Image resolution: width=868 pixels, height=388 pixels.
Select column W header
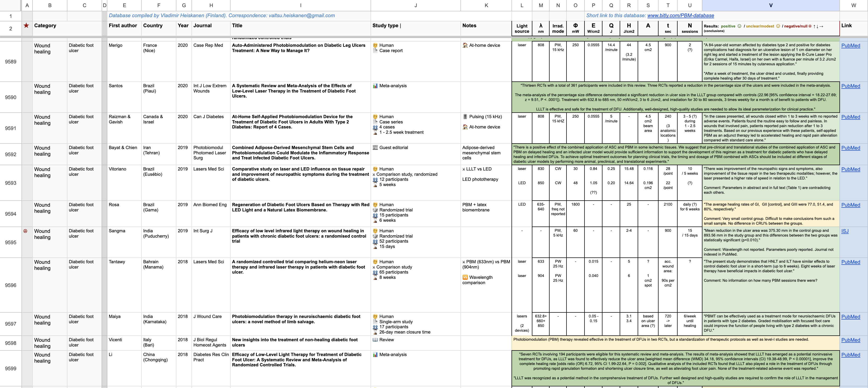[x=853, y=5]
